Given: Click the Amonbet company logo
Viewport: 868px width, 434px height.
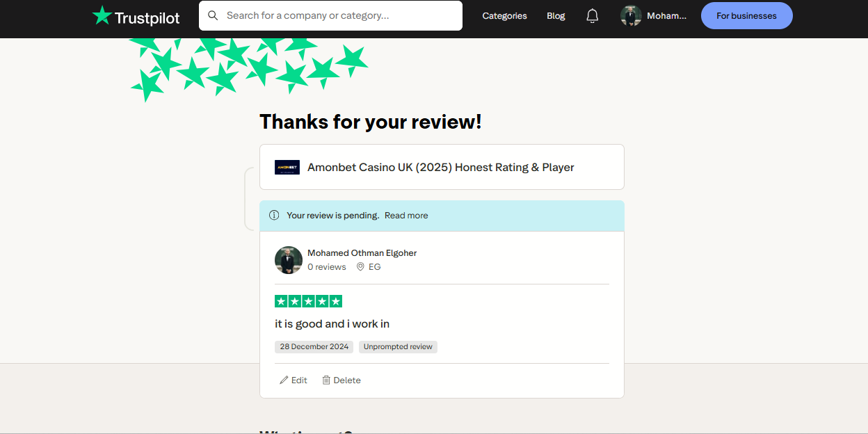Looking at the screenshot, I should pos(287,167).
